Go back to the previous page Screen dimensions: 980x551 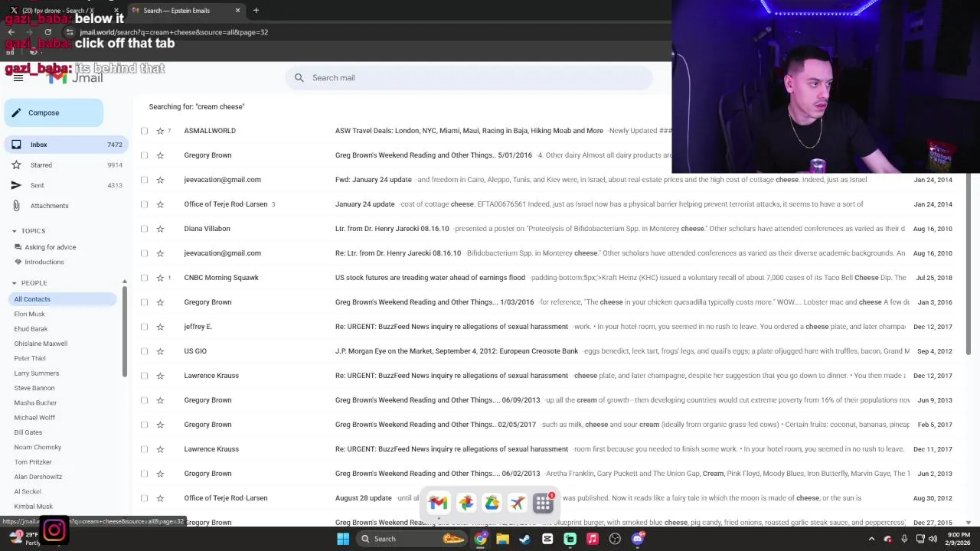pyautogui.click(x=11, y=32)
